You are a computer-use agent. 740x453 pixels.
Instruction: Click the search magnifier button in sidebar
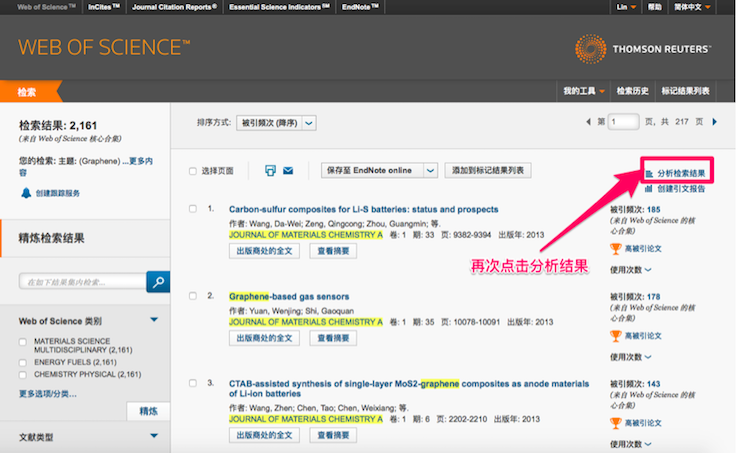tap(158, 282)
